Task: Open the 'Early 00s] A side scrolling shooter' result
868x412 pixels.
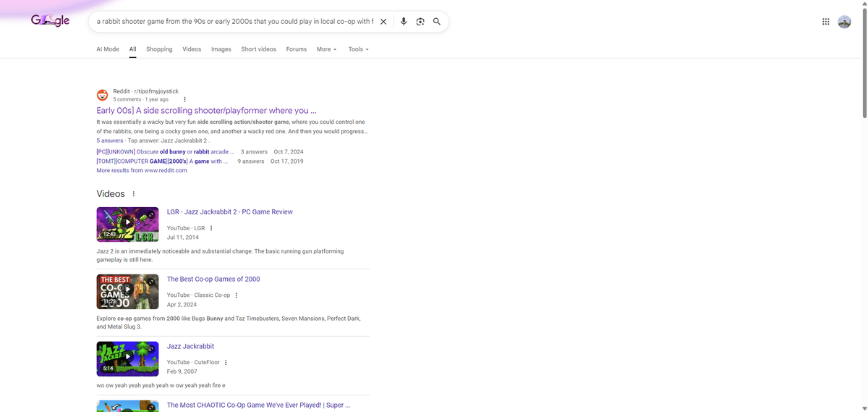Action: click(x=206, y=111)
